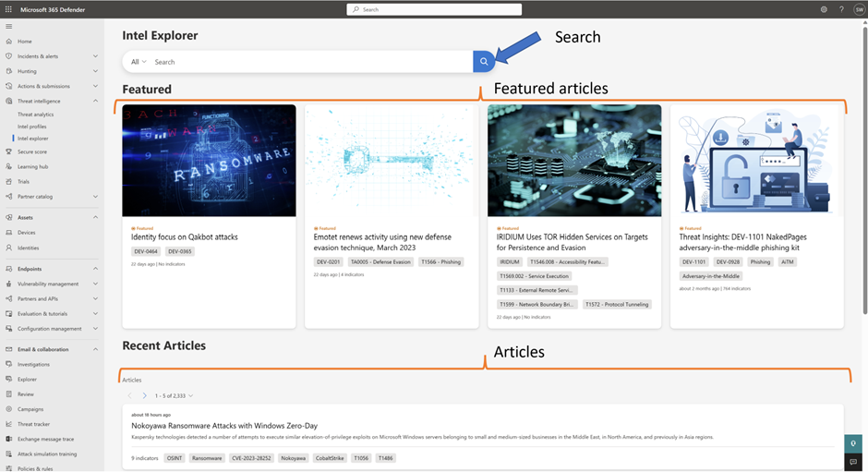Viewport: 868px width, 472px height.
Task: Click the Identities person icon
Action: tap(9, 248)
